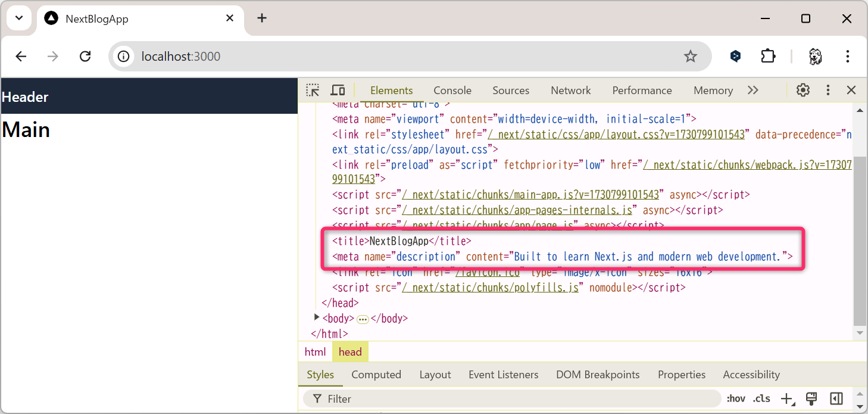
Task: Close the DevTools panel
Action: (x=851, y=91)
